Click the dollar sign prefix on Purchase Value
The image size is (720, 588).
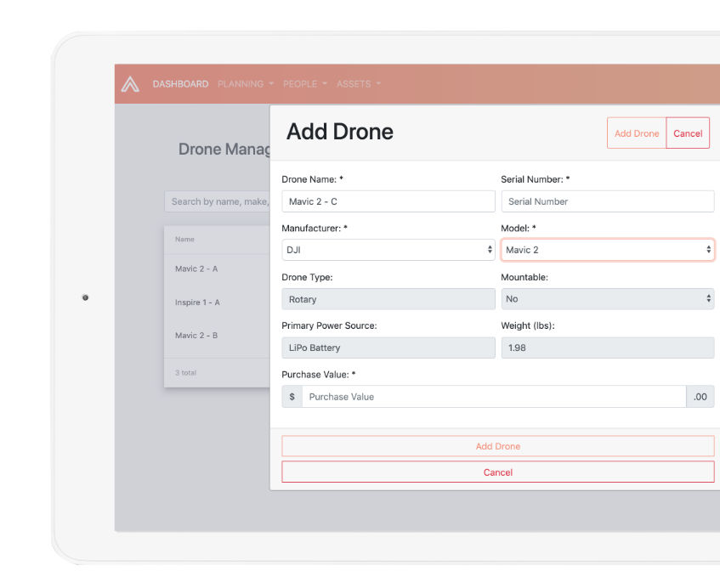coord(292,397)
